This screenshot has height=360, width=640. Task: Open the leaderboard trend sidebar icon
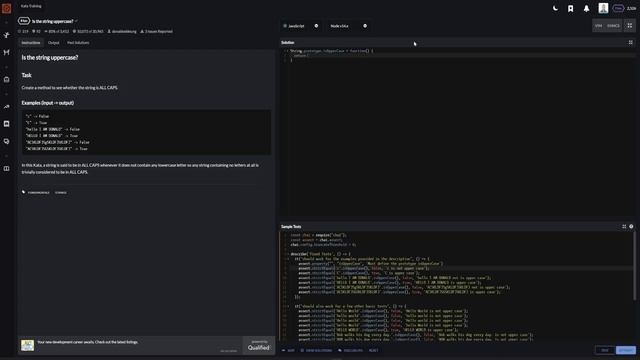tap(7, 107)
